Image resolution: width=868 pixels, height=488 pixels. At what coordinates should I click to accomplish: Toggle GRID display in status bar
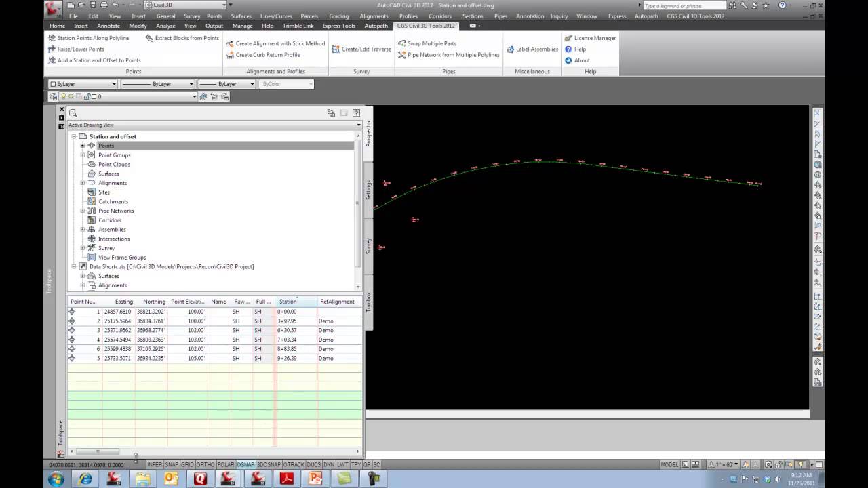coord(187,464)
